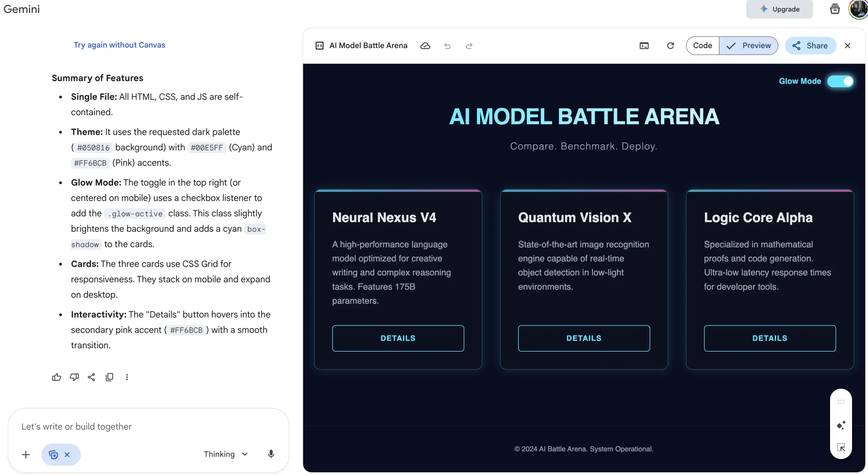This screenshot has height=475, width=868.
Task: Click the undo arrow in canvas toolbar
Action: [x=447, y=46]
